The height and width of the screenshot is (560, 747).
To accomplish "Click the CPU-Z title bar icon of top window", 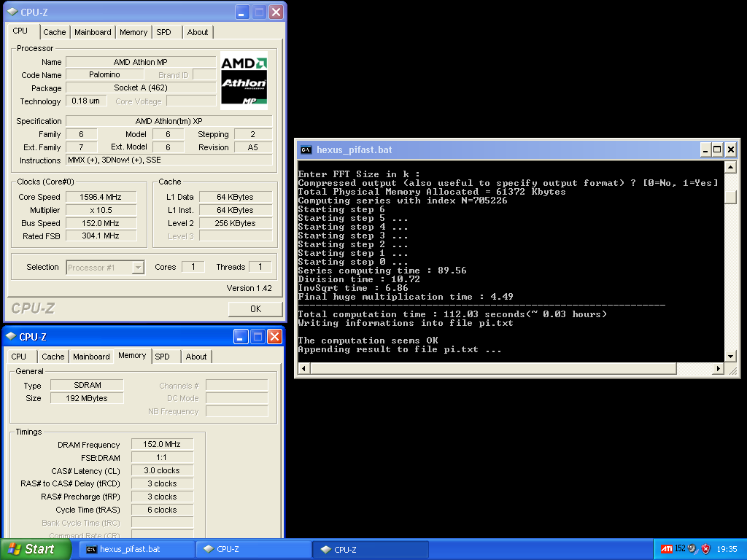I will click(12, 12).
